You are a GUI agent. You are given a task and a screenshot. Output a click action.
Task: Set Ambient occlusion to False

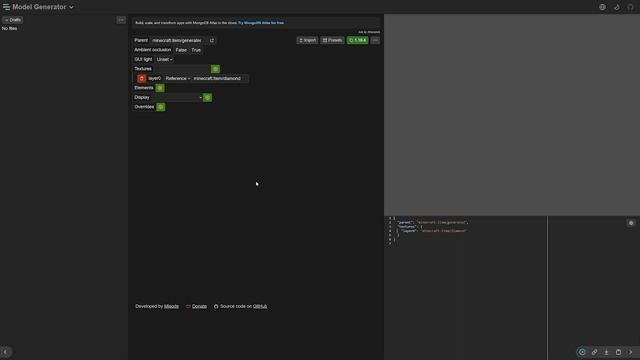click(x=181, y=50)
